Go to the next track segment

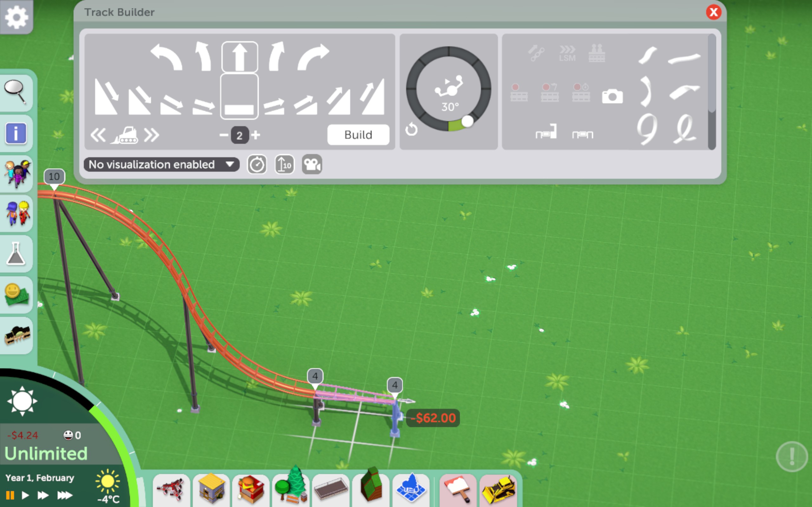(x=151, y=136)
